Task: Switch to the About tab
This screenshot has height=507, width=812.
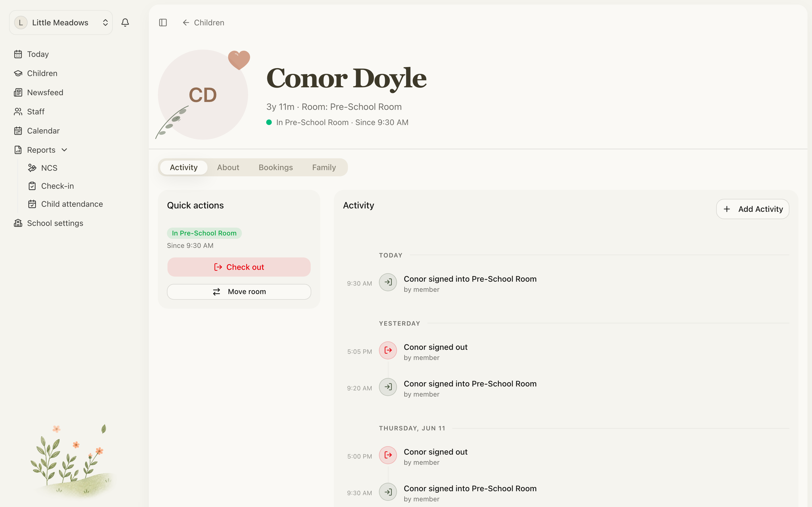Action: click(228, 167)
